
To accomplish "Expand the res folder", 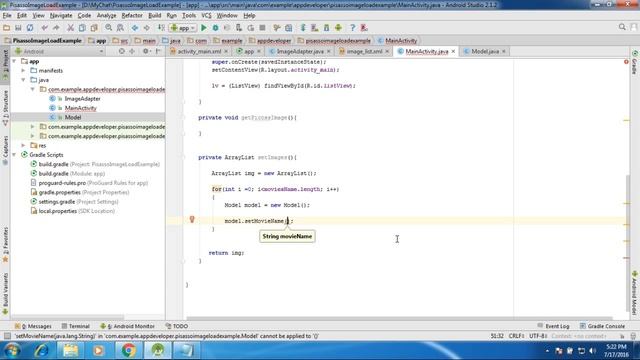I will pos(23,145).
